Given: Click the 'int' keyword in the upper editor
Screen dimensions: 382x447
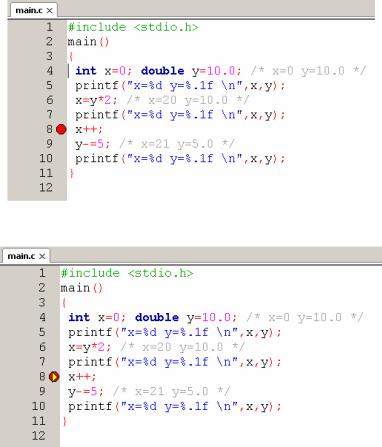Looking at the screenshot, I should [x=86, y=71].
